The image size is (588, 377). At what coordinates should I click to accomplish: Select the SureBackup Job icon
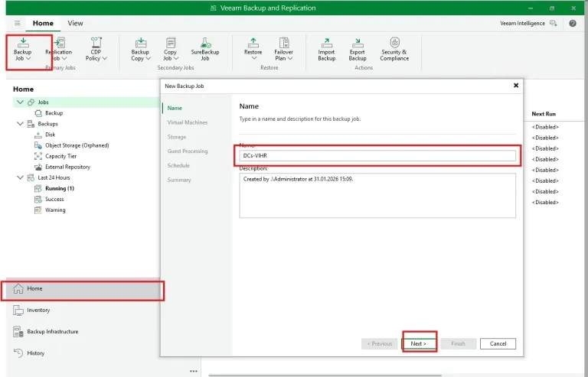pyautogui.click(x=205, y=49)
